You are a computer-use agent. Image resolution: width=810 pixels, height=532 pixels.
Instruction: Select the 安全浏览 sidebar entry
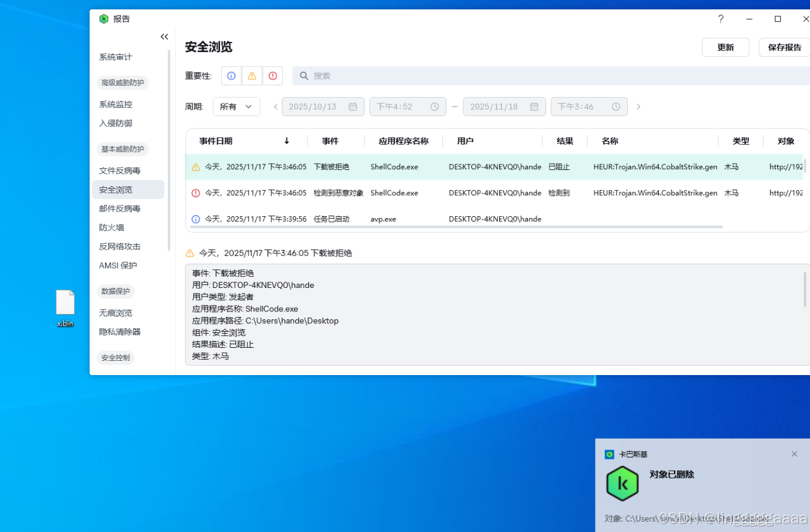click(x=116, y=189)
